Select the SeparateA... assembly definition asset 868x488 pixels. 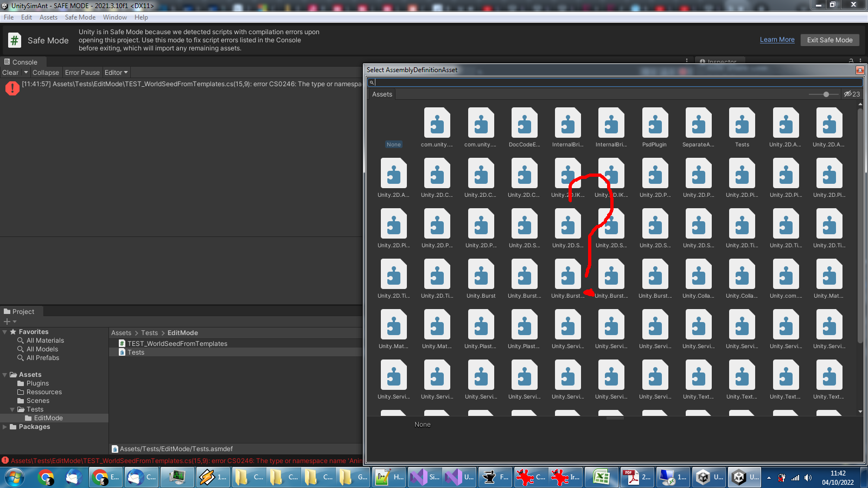point(698,127)
